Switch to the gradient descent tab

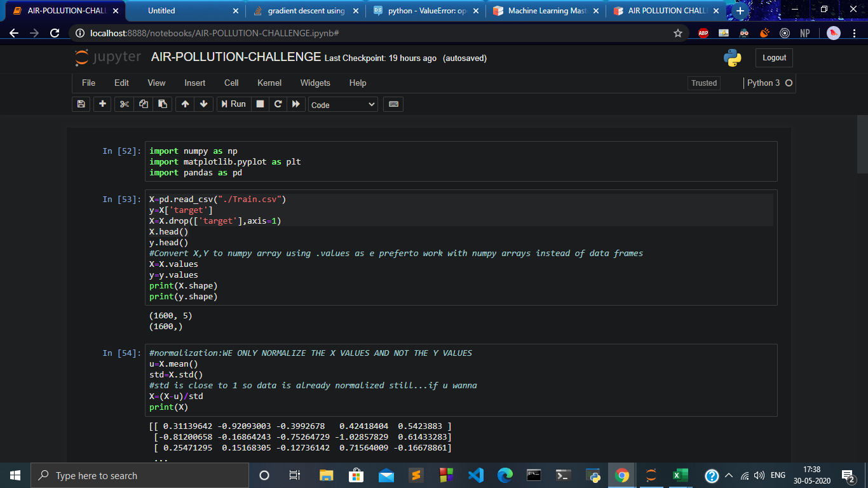click(x=306, y=11)
